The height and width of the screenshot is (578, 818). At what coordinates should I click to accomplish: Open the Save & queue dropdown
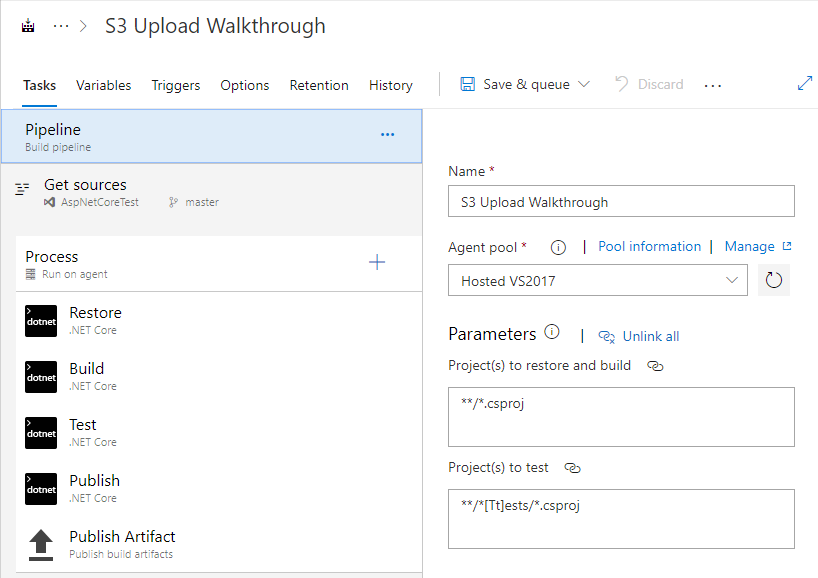[584, 84]
